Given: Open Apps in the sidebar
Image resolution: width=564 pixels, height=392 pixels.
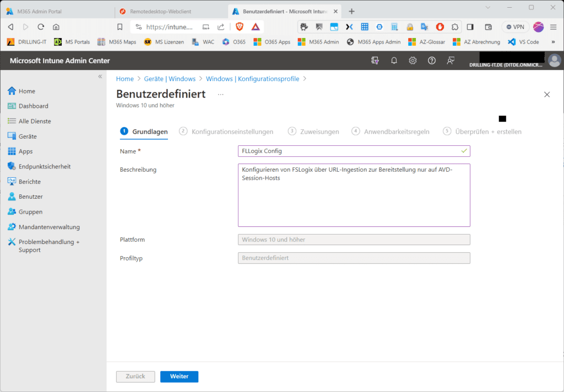Looking at the screenshot, I should (x=20, y=151).
